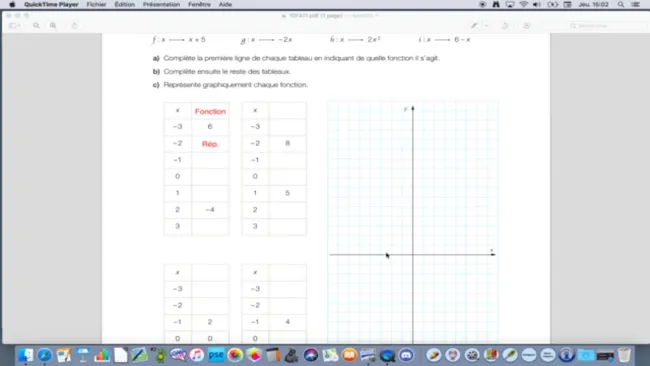
Task: Open Photos from the Dock
Action: pos(235,355)
